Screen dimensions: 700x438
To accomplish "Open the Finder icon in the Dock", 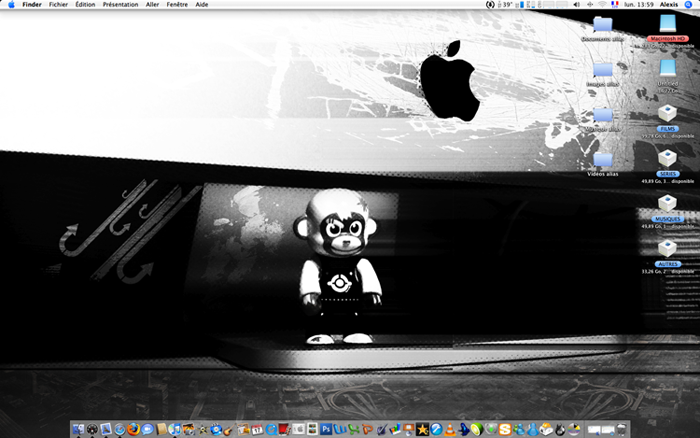I will 78,429.
